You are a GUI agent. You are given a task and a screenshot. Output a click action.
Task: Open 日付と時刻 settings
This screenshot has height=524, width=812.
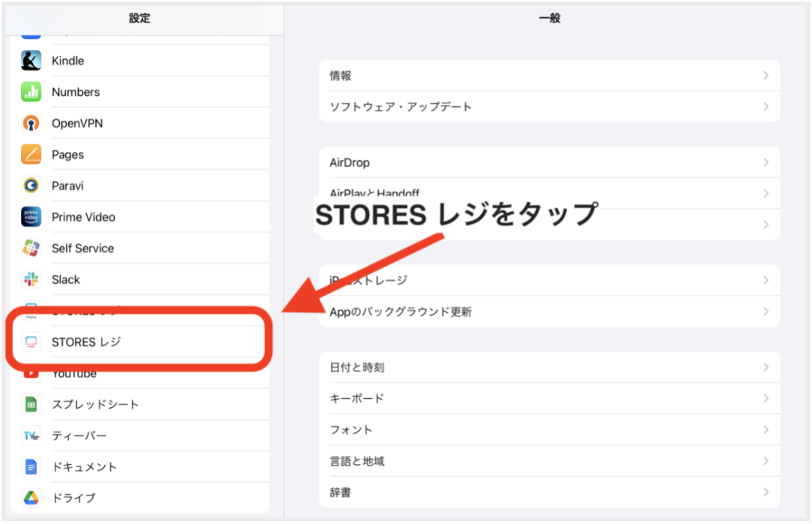click(549, 368)
